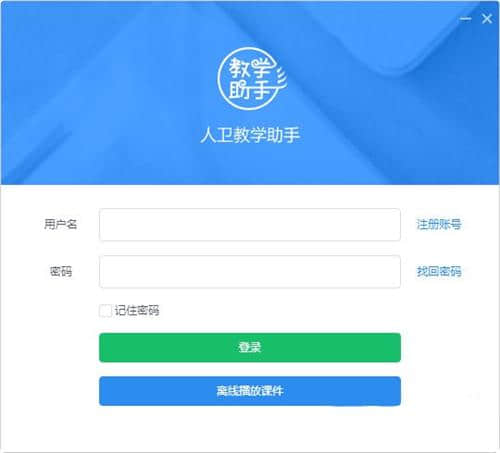Viewport: 500px width, 453px height.
Task: Click the green 登录 button
Action: pos(250,347)
